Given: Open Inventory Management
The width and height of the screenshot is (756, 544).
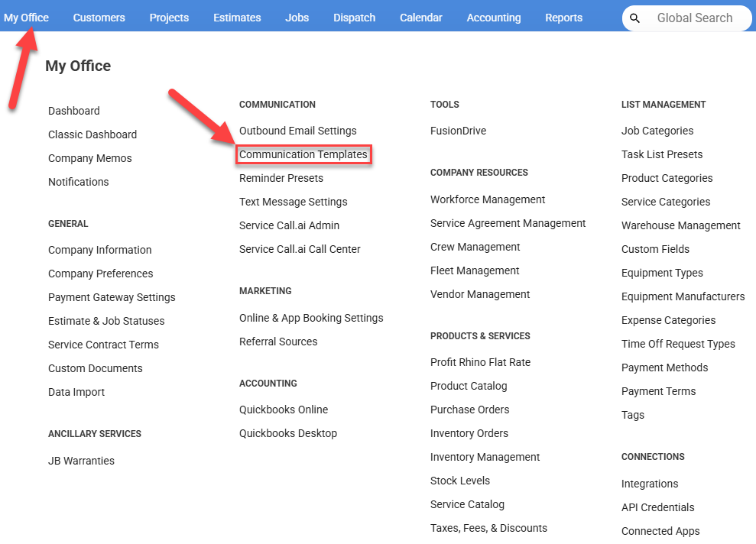Looking at the screenshot, I should 485,456.
